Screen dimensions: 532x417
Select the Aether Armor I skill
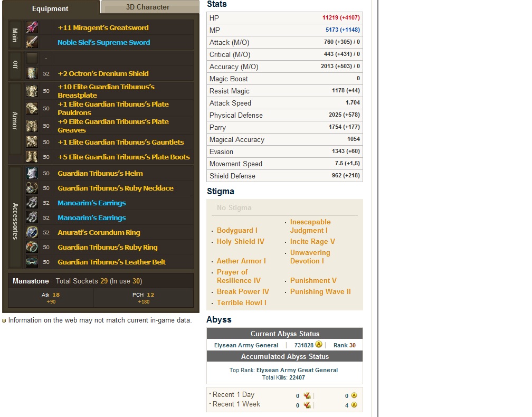tap(241, 261)
